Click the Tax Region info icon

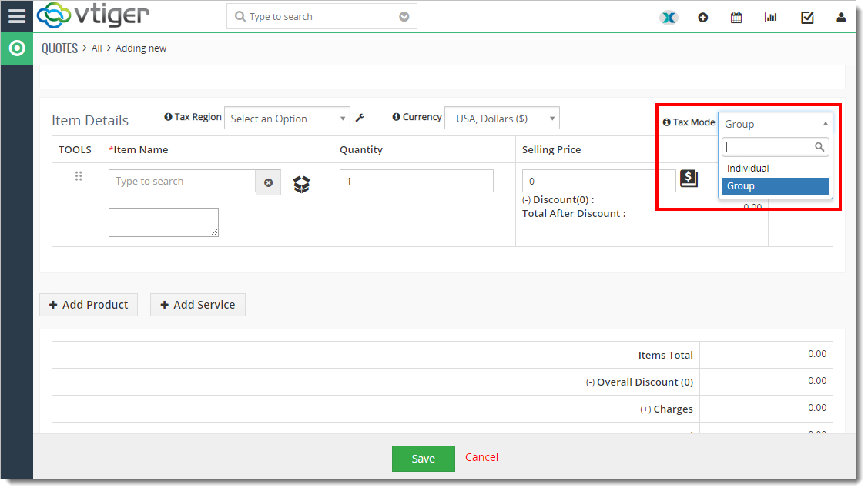[x=168, y=117]
